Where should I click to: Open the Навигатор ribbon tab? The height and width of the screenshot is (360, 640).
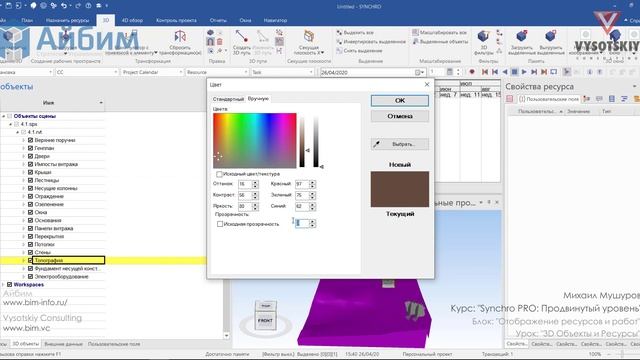tap(275, 20)
